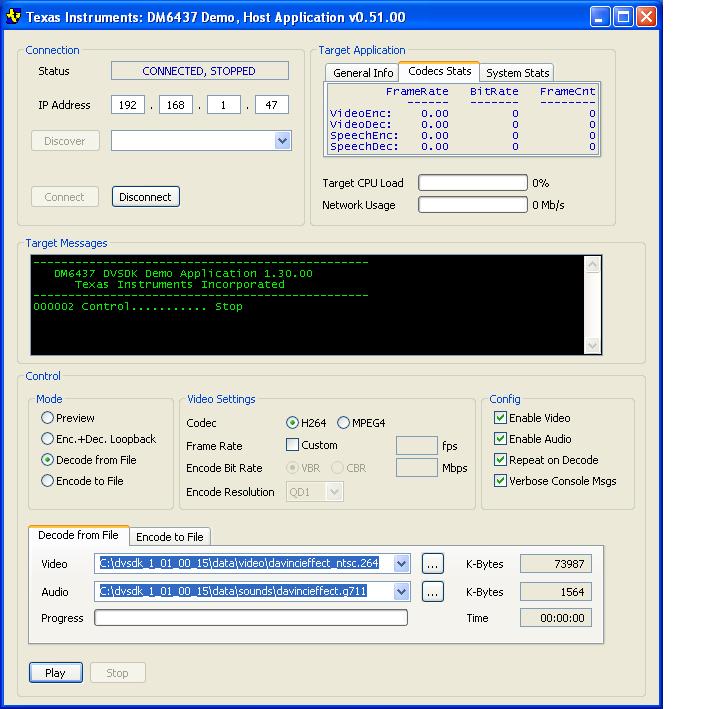Open the Decode from File tab
720x709 pixels.
tap(79, 535)
